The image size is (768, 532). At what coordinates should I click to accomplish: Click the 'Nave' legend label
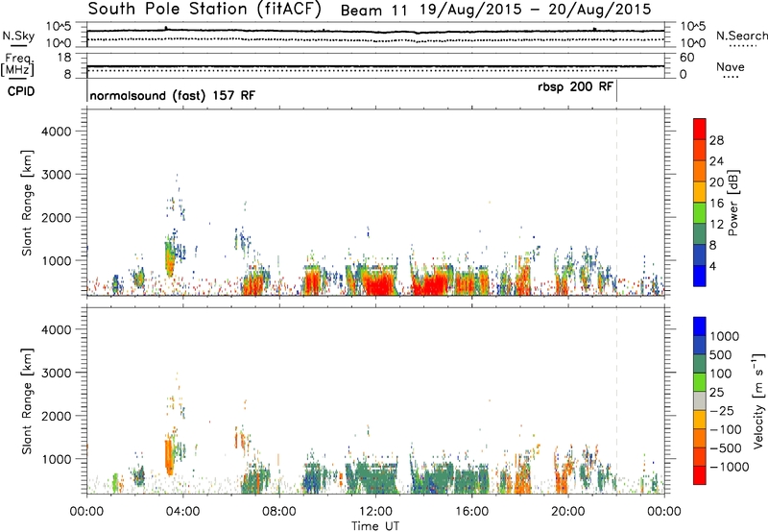[x=731, y=66]
